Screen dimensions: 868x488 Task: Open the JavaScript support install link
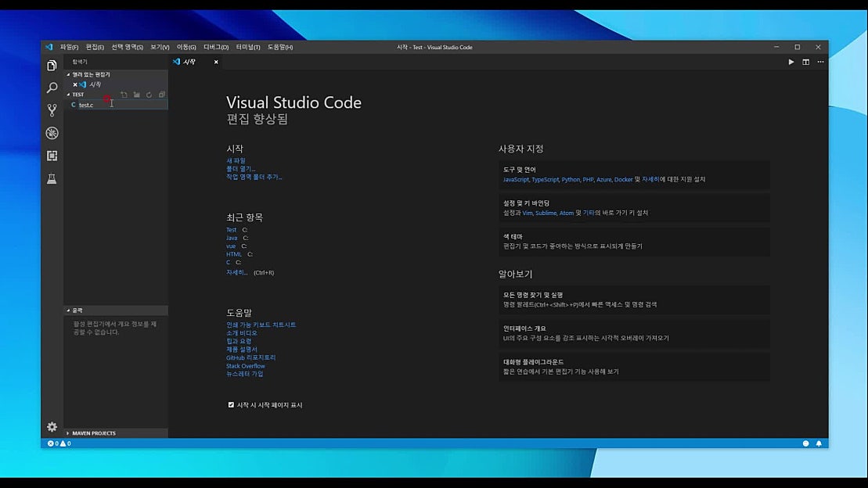tap(514, 179)
